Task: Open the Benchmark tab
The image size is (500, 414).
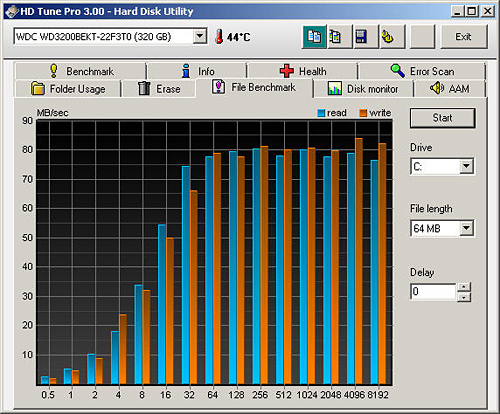Action: [x=81, y=71]
